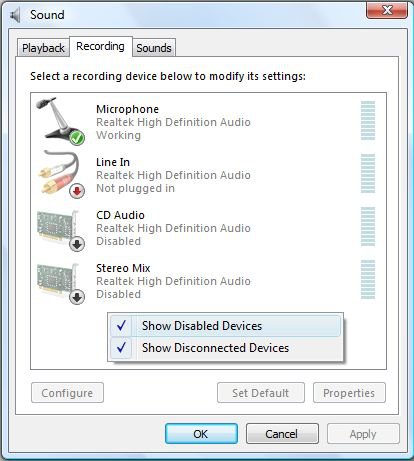414x461 pixels.
Task: Click the Stereo Mix level meter
Action: (x=368, y=279)
